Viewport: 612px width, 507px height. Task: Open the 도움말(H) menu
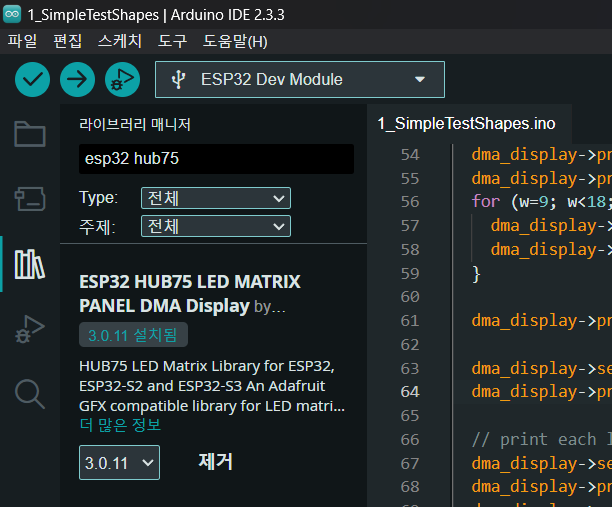pyautogui.click(x=235, y=41)
